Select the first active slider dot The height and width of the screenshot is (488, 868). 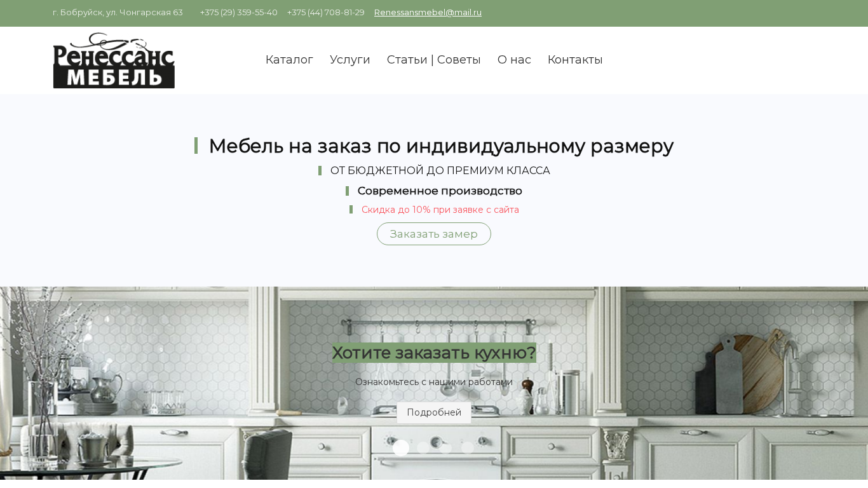point(401,447)
